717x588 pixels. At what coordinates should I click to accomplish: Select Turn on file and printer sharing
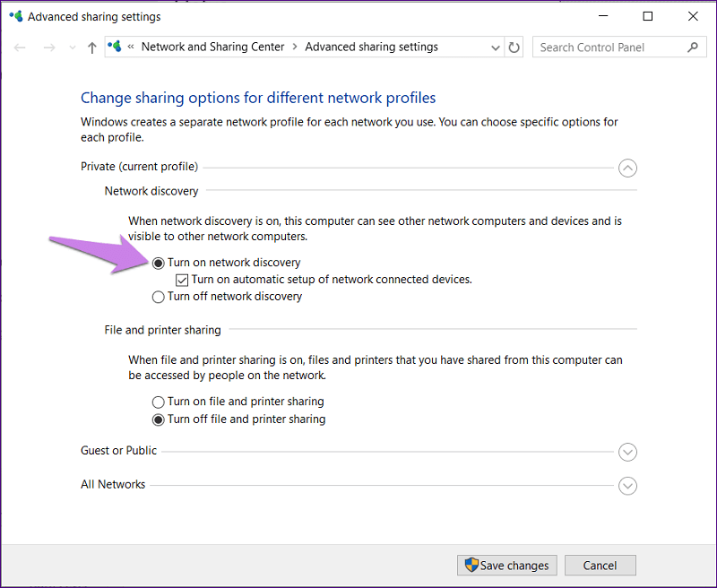(x=159, y=402)
